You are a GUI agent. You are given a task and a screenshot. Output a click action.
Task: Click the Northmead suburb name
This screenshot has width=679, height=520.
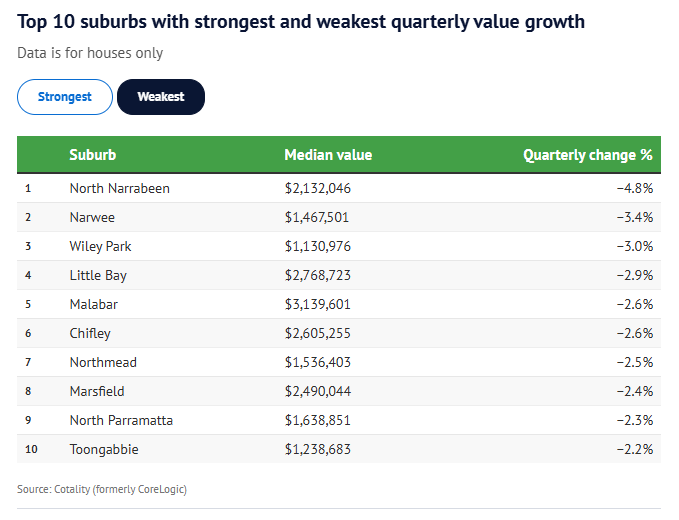coord(103,362)
